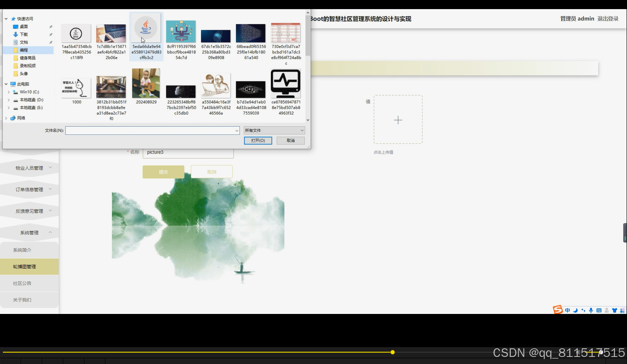Open Sogou voice input with the microphone icon
627x364 pixels.
coord(590,310)
